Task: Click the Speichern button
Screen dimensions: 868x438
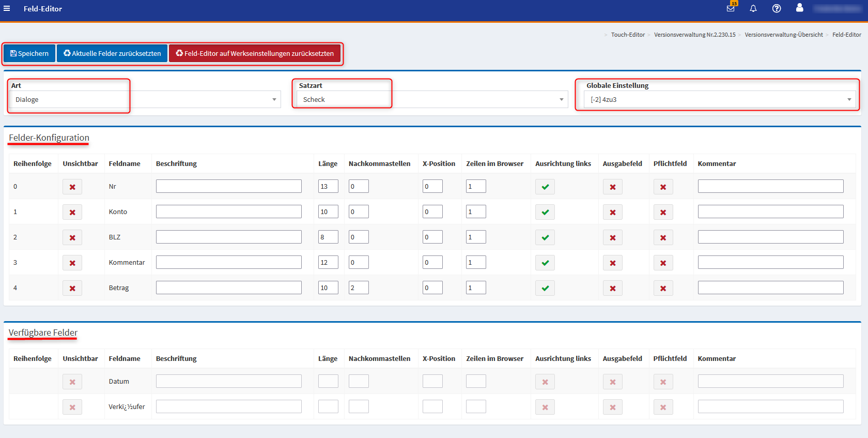Action: coord(29,53)
